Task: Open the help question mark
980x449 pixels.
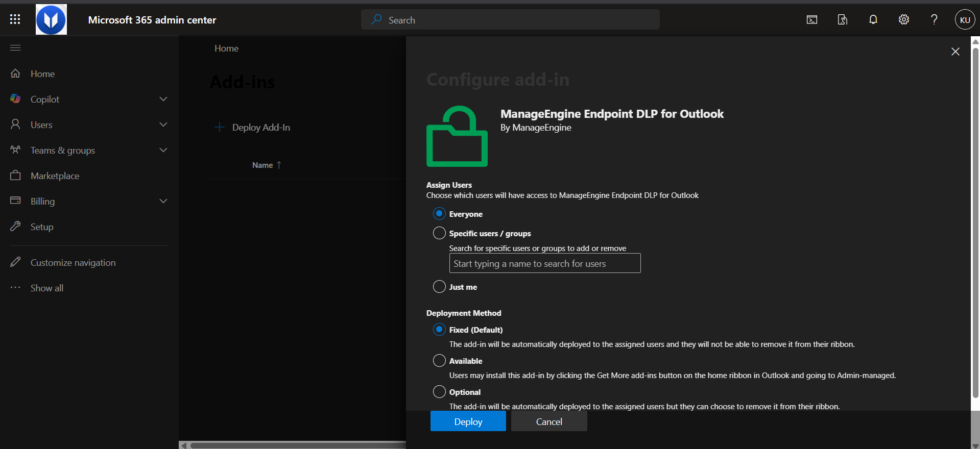Action: [x=934, y=20]
